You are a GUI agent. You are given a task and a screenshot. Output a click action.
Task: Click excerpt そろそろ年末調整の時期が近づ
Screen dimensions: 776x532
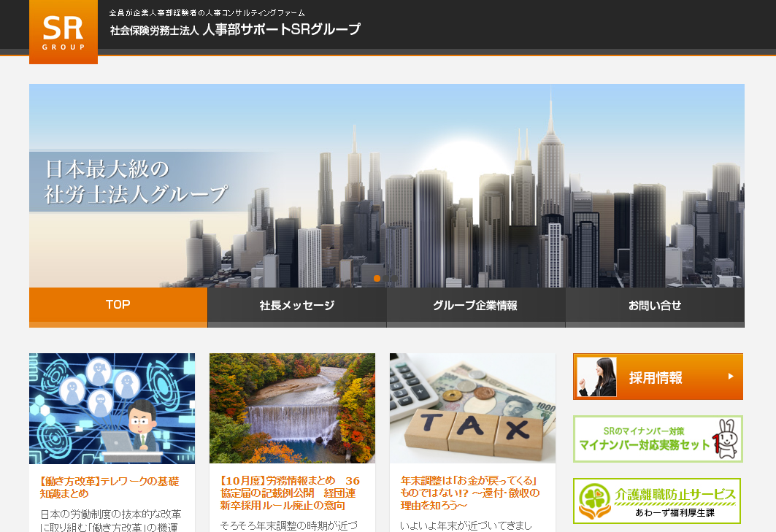pos(288,525)
